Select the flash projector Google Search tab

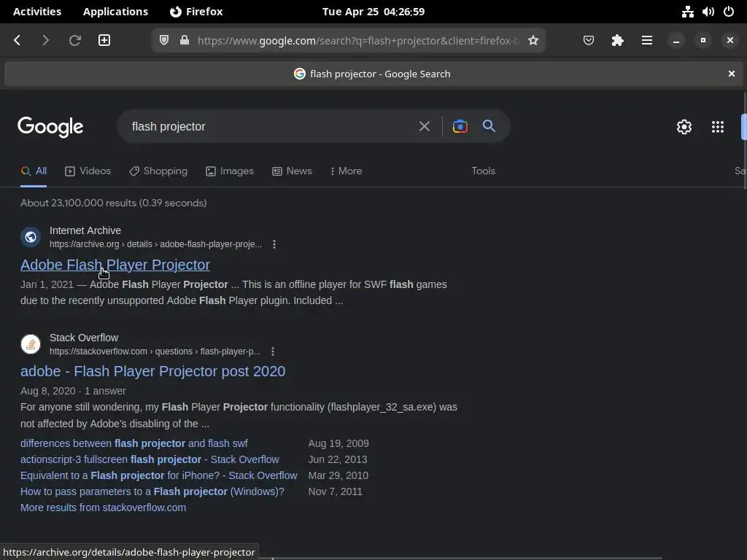click(x=372, y=74)
